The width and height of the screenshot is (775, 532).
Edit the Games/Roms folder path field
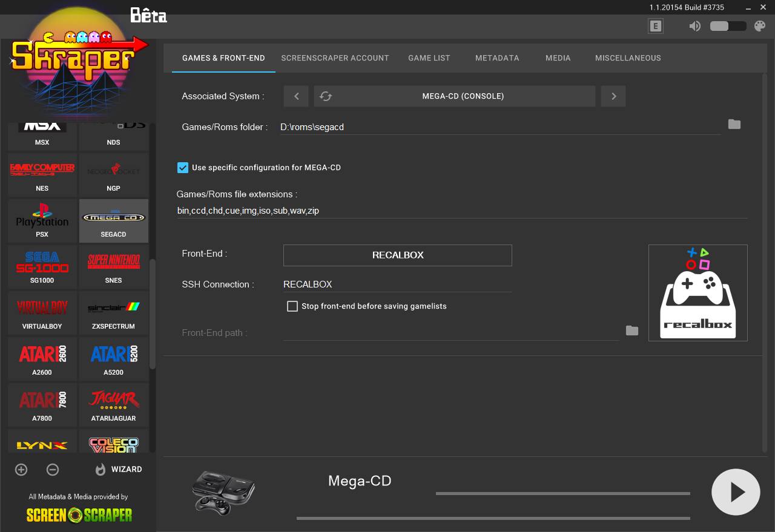pyautogui.click(x=500, y=127)
